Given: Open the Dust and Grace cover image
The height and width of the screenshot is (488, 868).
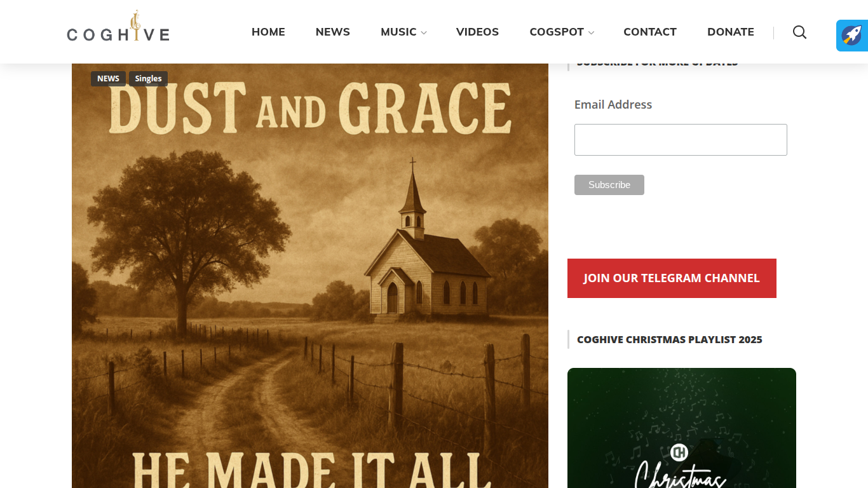Looking at the screenshot, I should click(310, 276).
